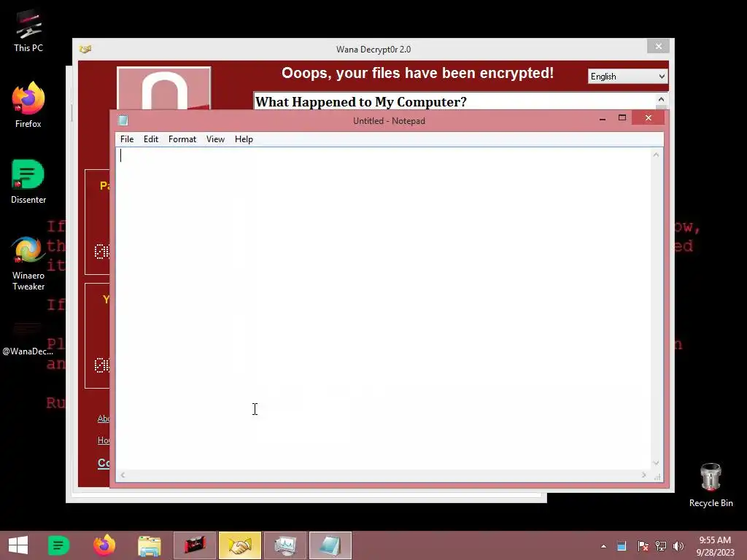Viewport: 747px width, 560px height.
Task: Open the Notepad Format menu
Action: 182,139
